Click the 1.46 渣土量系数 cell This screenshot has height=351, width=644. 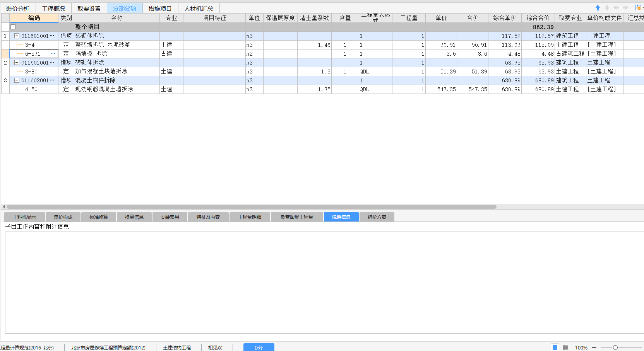click(314, 45)
